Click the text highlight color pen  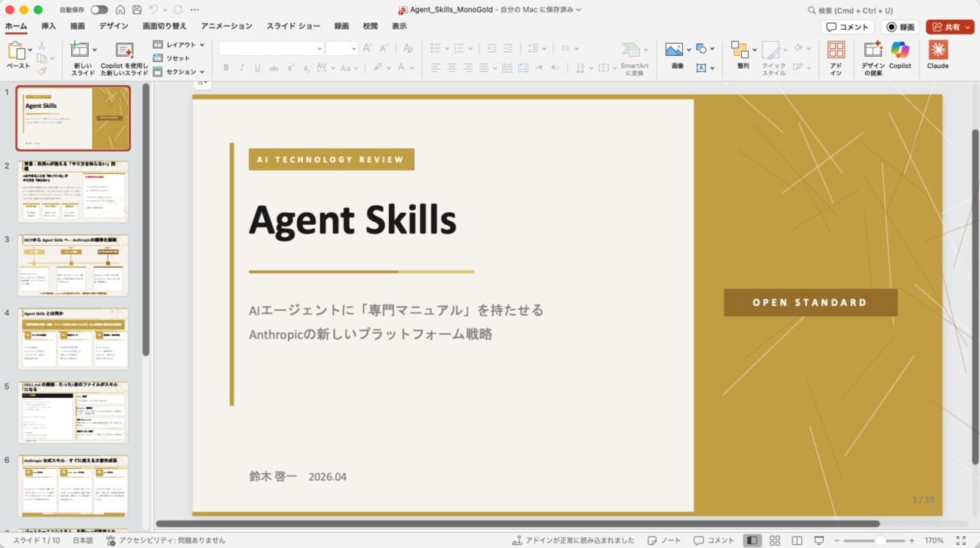point(378,68)
